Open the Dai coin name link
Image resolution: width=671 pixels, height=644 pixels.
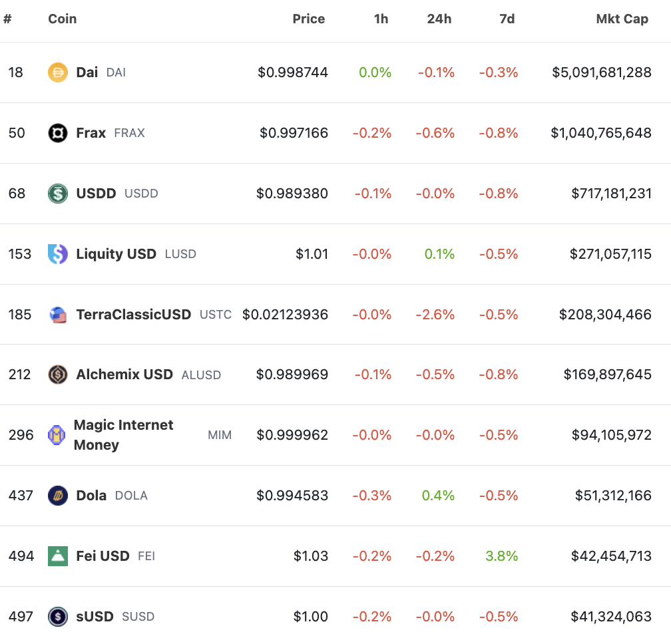(87, 73)
